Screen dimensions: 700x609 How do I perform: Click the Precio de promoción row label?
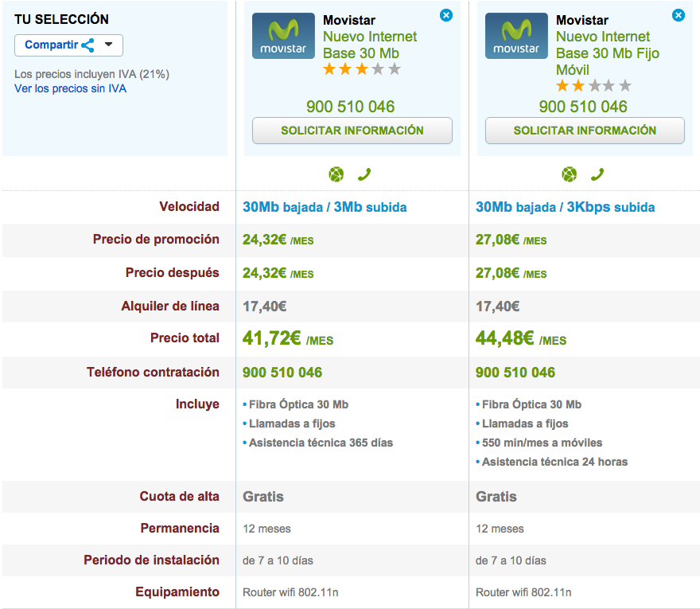[156, 240]
